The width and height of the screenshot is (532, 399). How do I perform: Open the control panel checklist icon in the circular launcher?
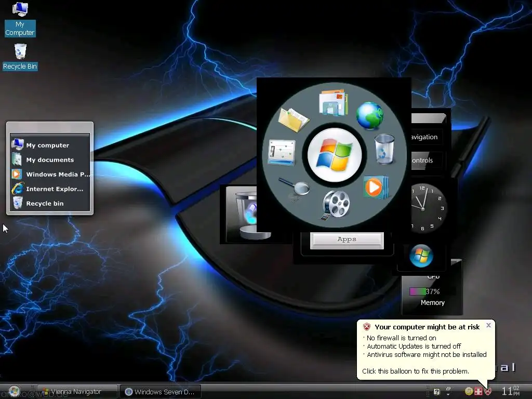point(282,152)
